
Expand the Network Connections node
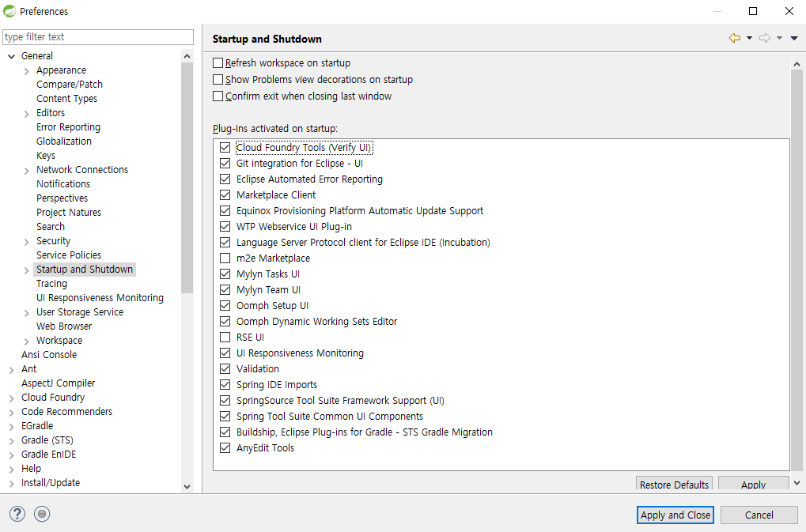pyautogui.click(x=26, y=171)
